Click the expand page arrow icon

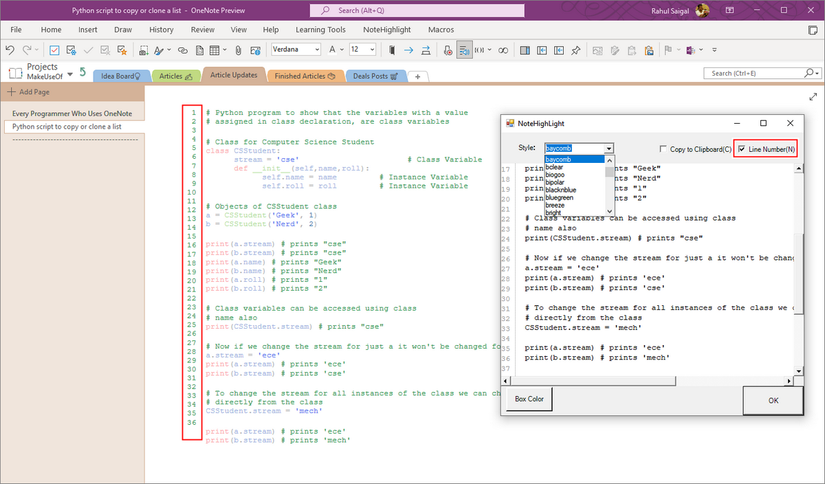pyautogui.click(x=813, y=97)
